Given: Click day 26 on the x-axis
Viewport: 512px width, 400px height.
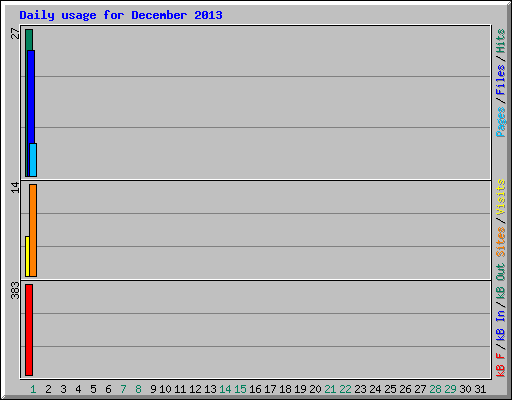Looking at the screenshot, I should click(405, 389).
